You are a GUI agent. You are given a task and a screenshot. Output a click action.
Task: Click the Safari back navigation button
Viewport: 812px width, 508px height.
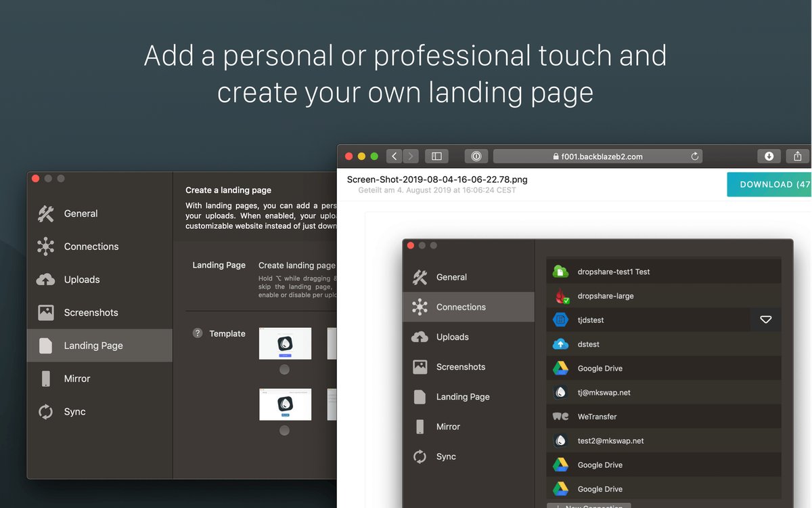pos(394,156)
